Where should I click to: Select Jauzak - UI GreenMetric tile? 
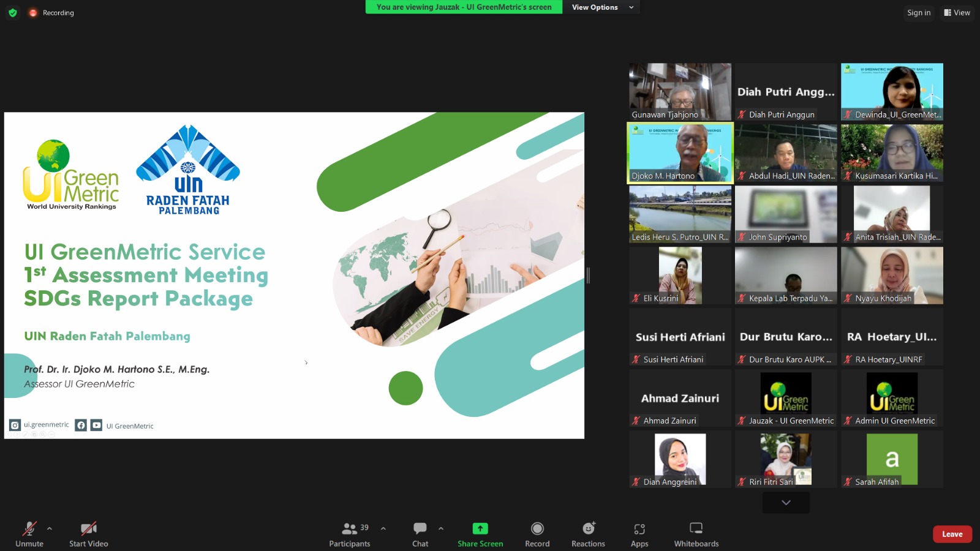pos(786,398)
